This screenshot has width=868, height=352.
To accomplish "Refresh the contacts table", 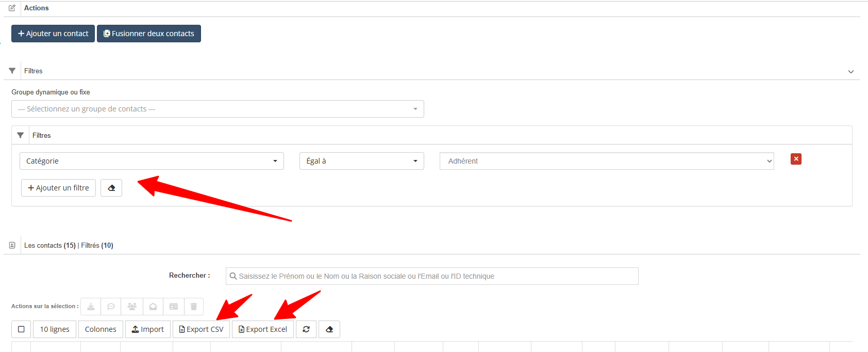I will click(x=306, y=329).
